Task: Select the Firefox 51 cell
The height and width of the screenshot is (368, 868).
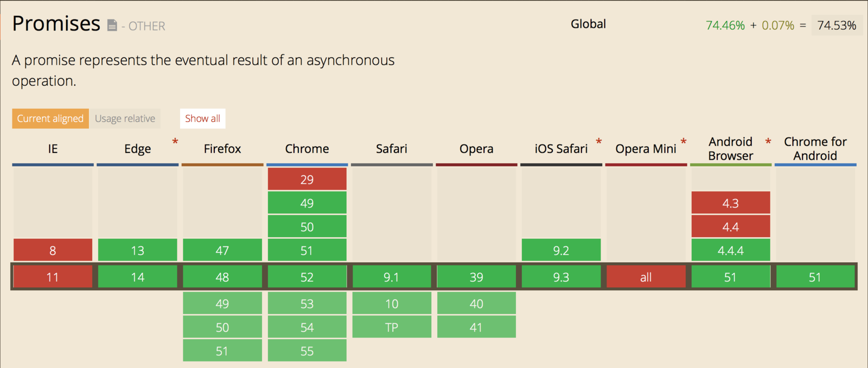Action: pyautogui.click(x=222, y=351)
